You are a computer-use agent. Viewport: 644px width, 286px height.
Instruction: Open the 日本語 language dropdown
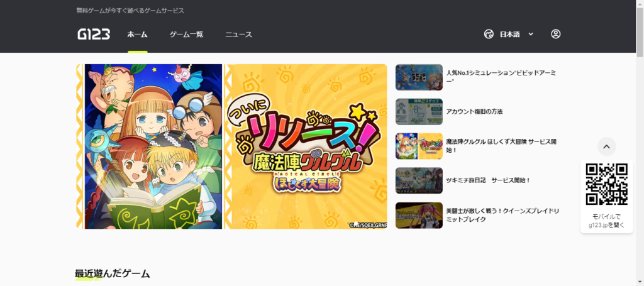tap(509, 34)
